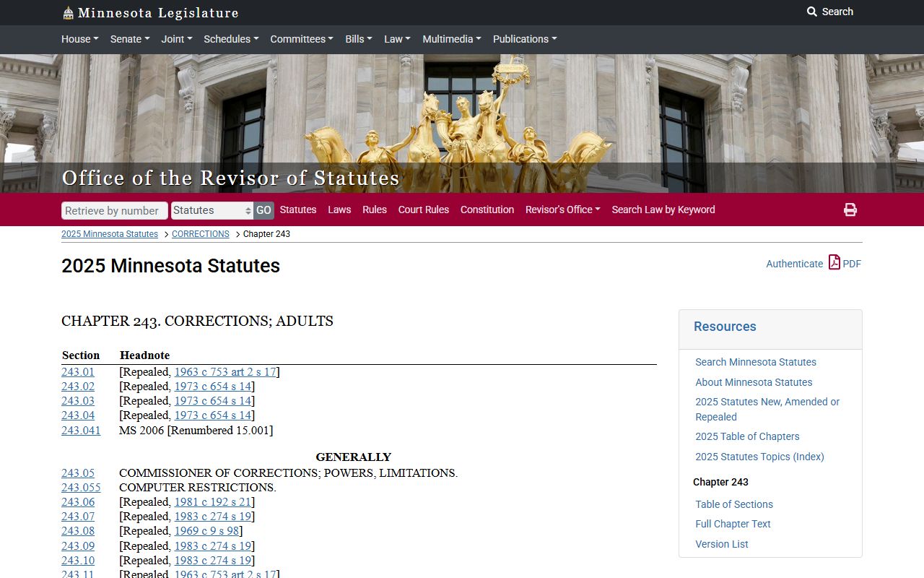Click COMPUTER RESTRICTIONS headnote text
The width and height of the screenshot is (924, 578).
pos(198,488)
